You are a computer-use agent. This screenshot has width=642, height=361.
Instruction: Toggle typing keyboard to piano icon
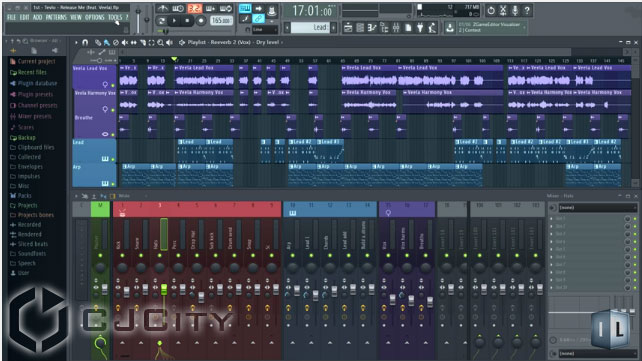click(x=245, y=8)
